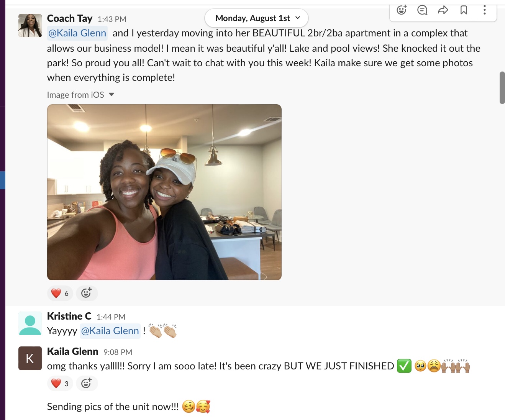Open the @Kaila Glenn mention in Kristine's reply
The image size is (505, 420).
coord(110,331)
